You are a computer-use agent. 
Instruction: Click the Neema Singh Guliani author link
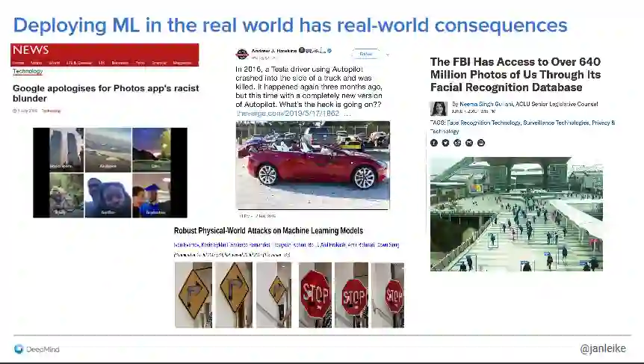486,105
